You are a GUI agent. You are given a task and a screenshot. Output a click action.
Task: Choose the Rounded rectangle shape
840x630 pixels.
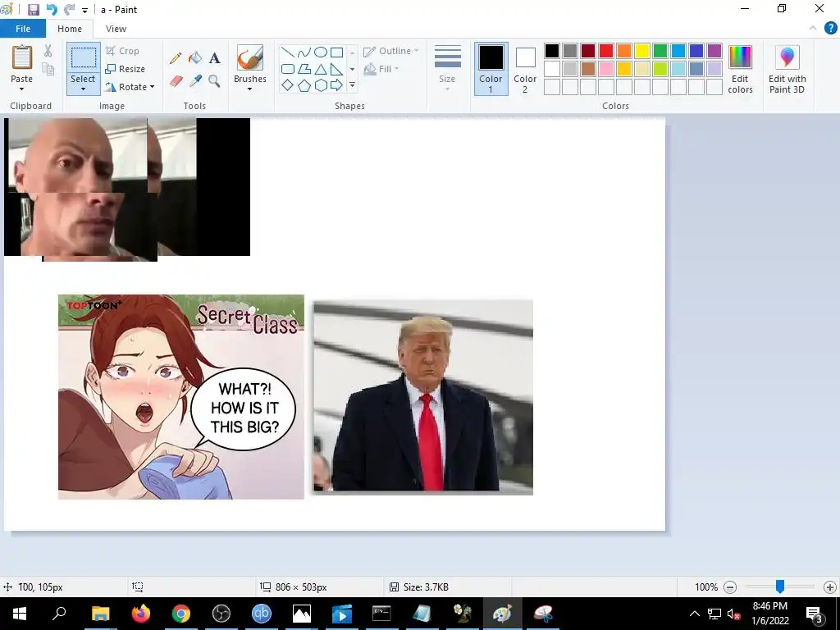[x=288, y=69]
